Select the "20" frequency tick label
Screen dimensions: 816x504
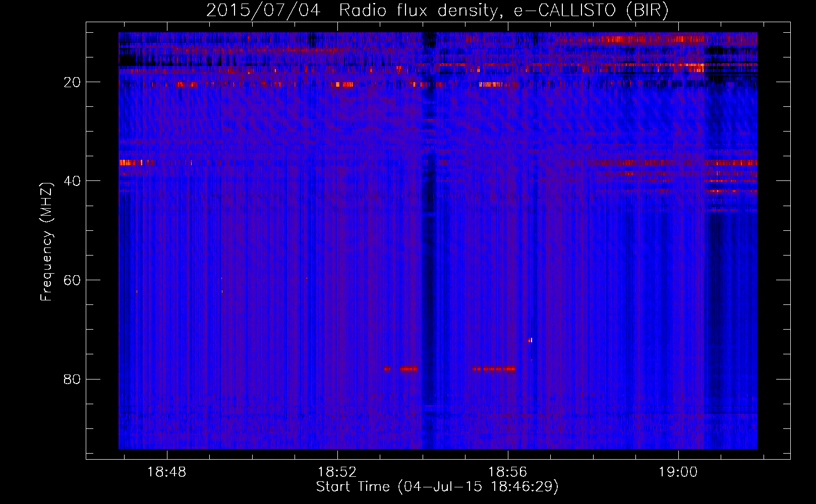pos(73,82)
